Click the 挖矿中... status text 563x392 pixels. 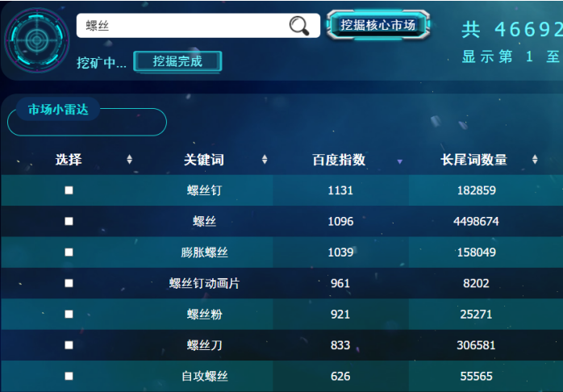(102, 63)
